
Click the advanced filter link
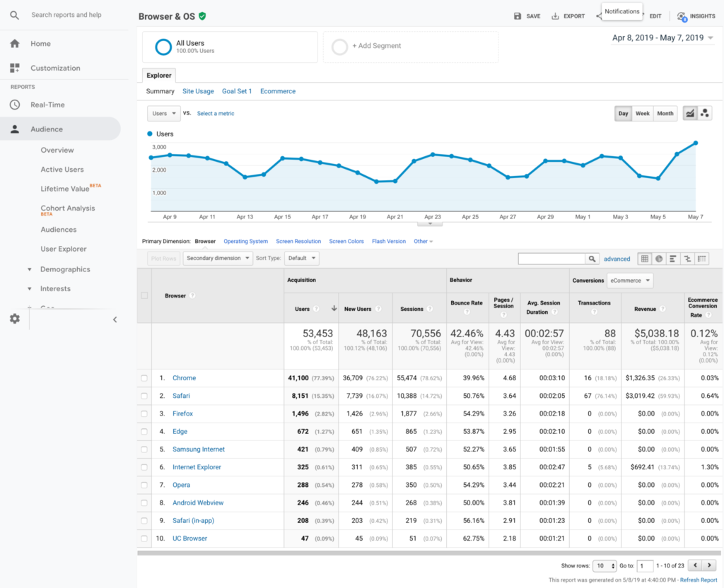617,259
